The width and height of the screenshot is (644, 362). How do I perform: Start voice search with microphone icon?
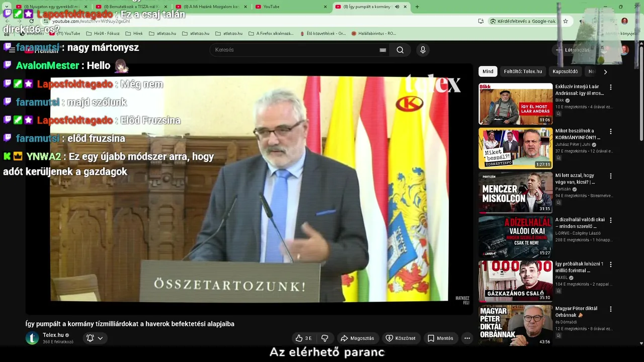click(x=423, y=50)
